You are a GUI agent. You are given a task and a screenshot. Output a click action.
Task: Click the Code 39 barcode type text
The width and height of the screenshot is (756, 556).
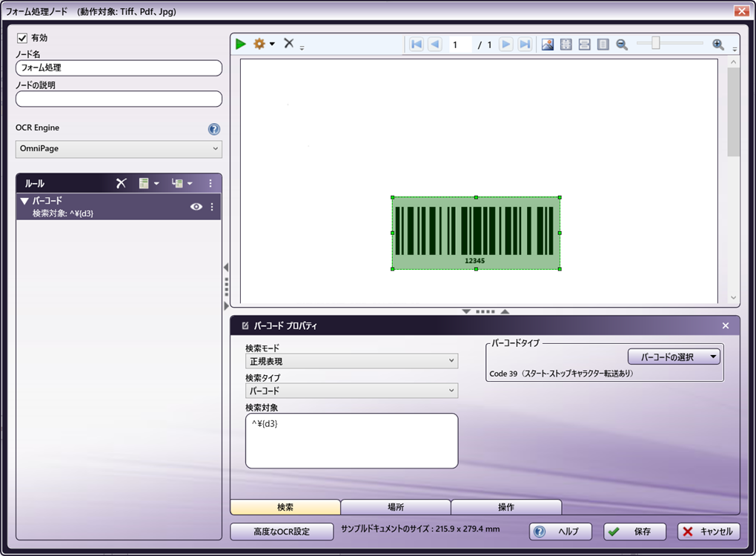click(x=562, y=374)
